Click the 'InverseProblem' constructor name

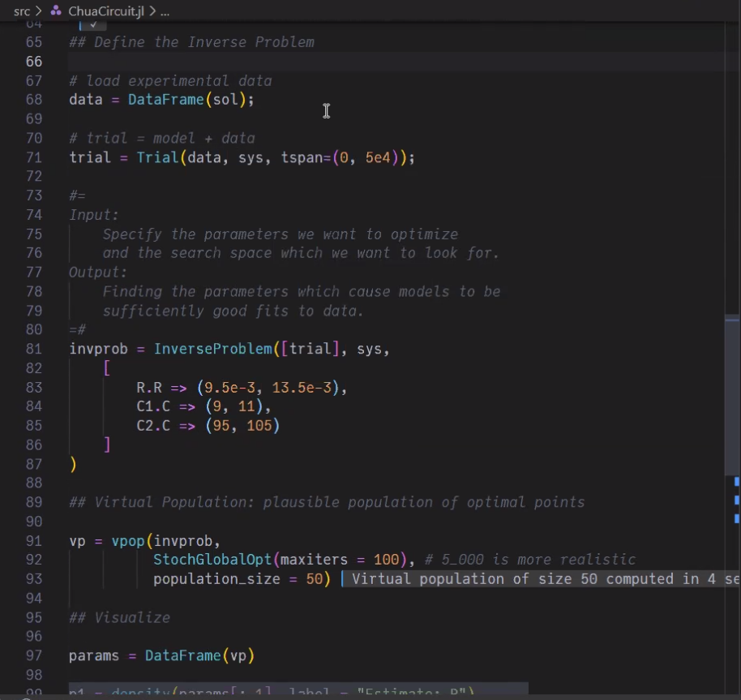[213, 349]
